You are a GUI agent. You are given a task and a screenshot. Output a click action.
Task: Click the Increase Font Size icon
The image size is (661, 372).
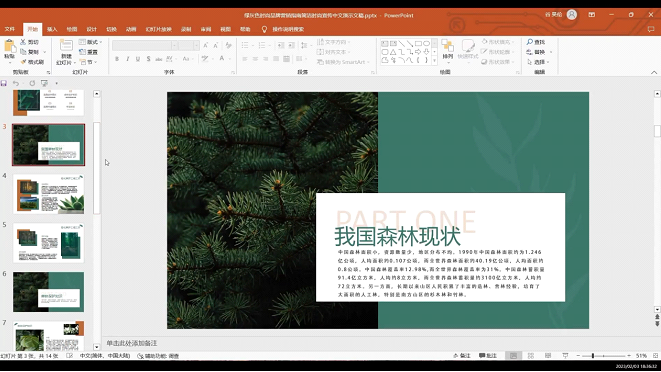pos(206,45)
